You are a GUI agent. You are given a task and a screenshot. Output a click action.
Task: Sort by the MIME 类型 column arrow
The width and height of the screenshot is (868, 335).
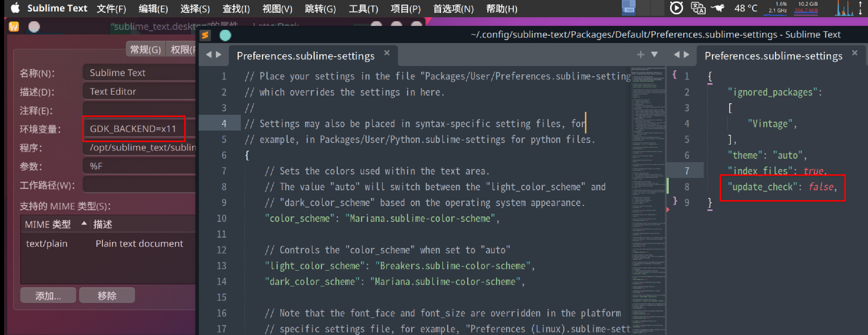click(84, 223)
